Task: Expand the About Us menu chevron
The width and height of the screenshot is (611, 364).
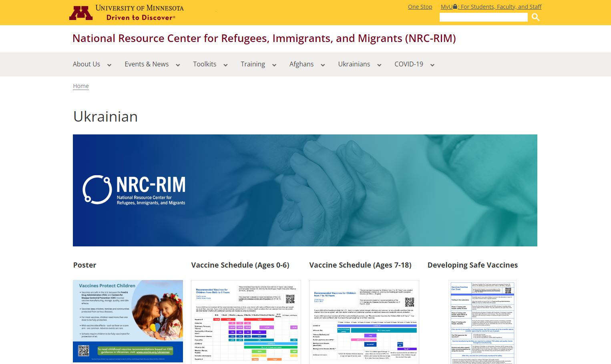Action: click(109, 65)
